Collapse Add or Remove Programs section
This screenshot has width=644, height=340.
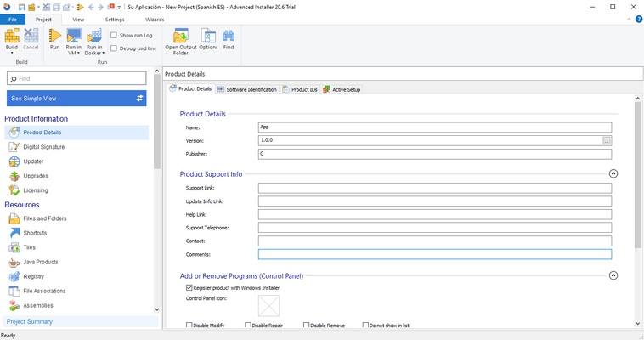[x=613, y=275]
